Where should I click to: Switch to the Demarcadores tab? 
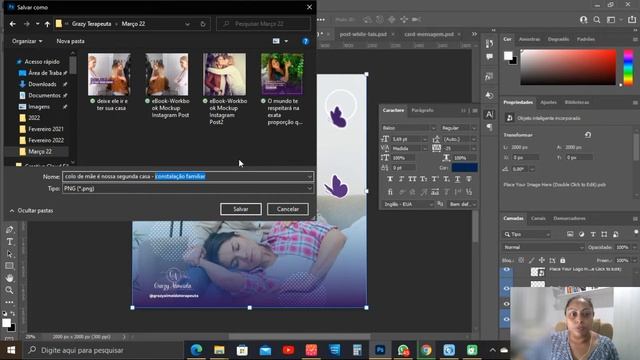tap(569, 218)
